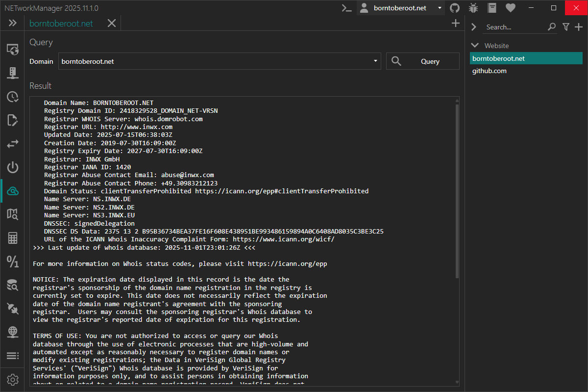Open the profile dropdown showing borntoberoot.net

[x=401, y=8]
